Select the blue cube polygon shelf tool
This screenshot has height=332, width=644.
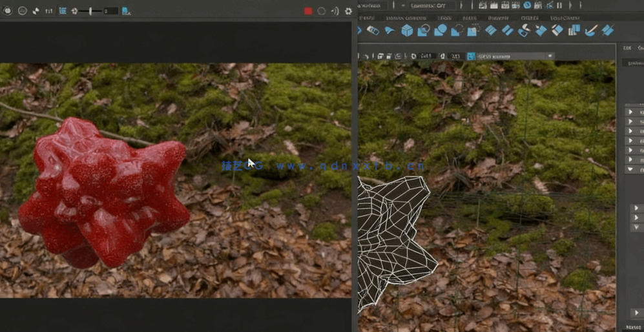pos(407,30)
